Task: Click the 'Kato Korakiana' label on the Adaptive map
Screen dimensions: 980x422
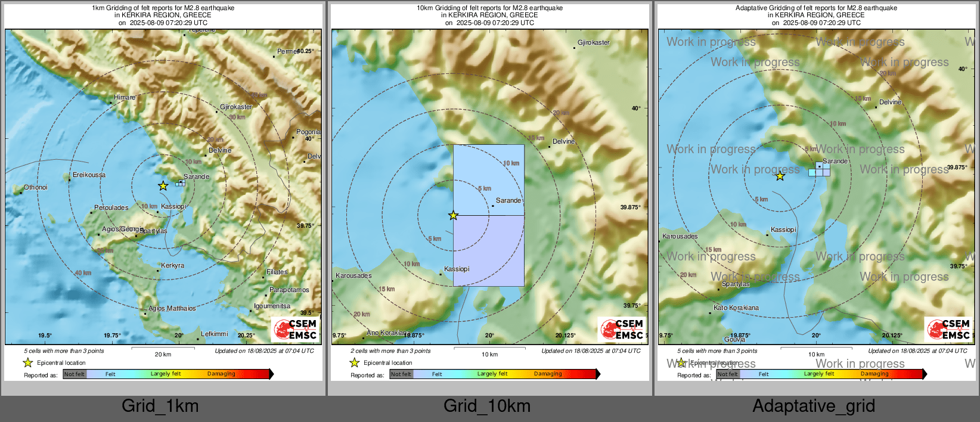Action: 736,308
